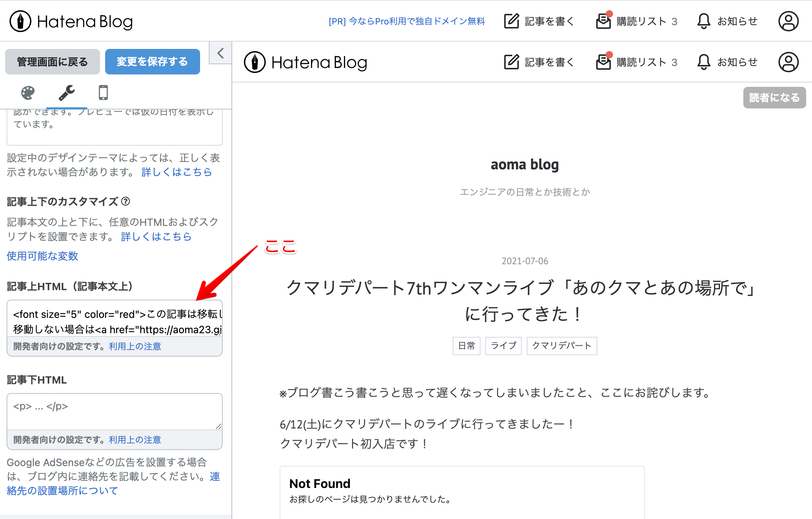Click the subscription list mail icon in top header
812x519 pixels.
604,20
